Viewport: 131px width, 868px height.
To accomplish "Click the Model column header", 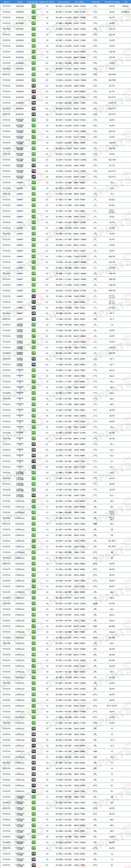I will coord(20,2).
